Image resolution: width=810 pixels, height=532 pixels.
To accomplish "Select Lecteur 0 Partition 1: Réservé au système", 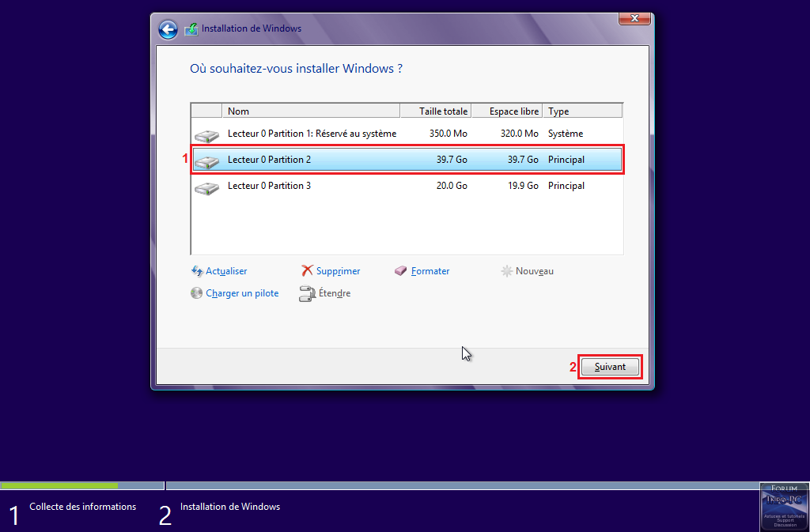I will tap(407, 134).
